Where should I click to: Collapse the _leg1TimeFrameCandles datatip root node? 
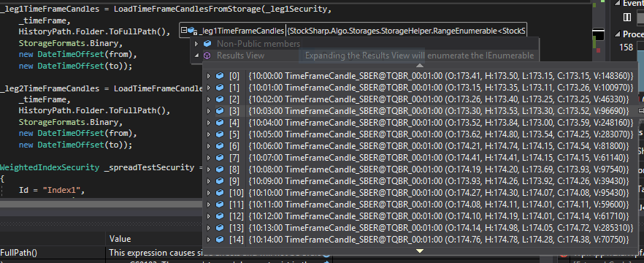coord(184,31)
